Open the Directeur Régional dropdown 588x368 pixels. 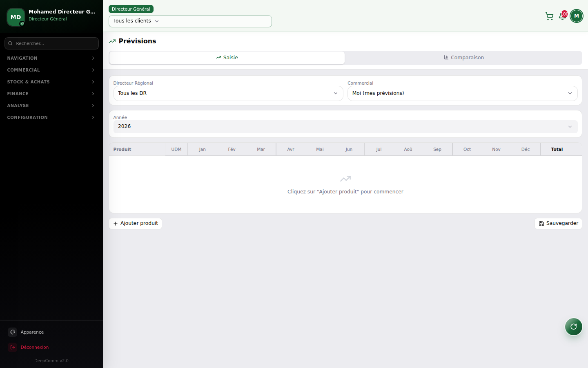click(x=228, y=93)
